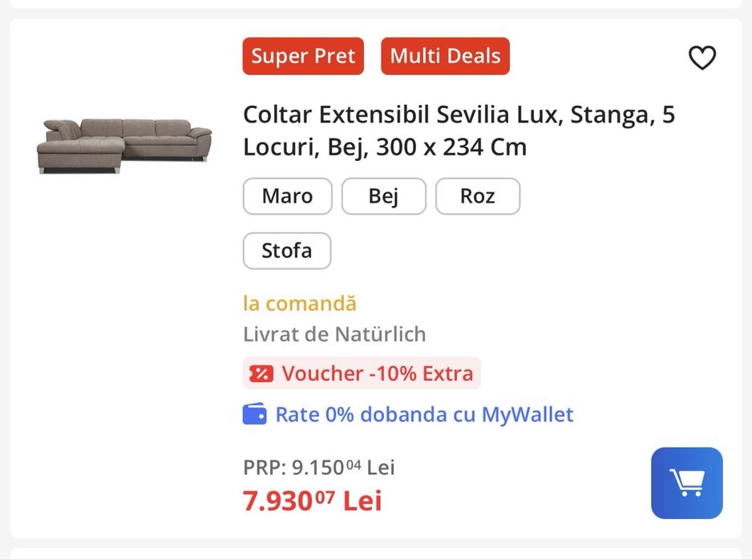Add the sofa to wishlist with heart icon
Screen dimensions: 752x560
tap(701, 58)
